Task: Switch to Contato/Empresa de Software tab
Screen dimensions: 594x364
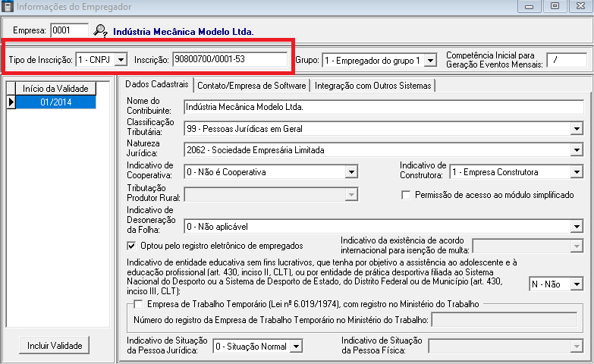Action: [x=252, y=86]
